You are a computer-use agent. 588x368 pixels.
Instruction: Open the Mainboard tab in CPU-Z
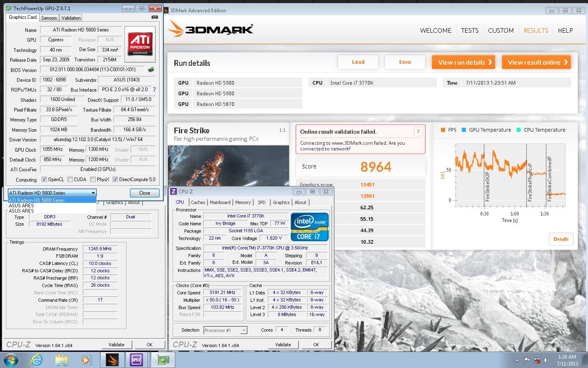pos(220,202)
